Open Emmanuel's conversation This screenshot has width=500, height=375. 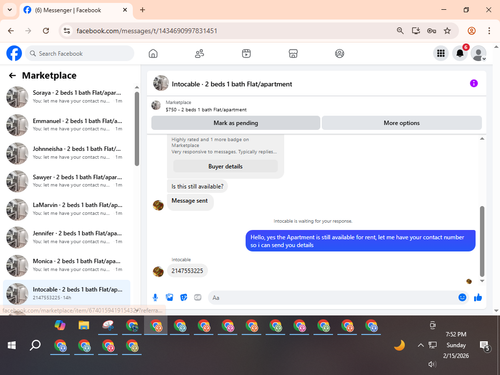click(x=67, y=125)
